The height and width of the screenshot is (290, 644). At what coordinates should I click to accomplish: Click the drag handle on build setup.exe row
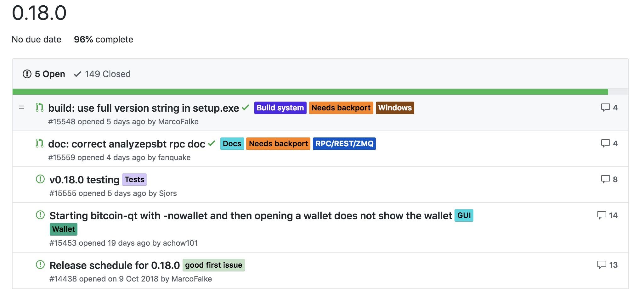point(21,108)
